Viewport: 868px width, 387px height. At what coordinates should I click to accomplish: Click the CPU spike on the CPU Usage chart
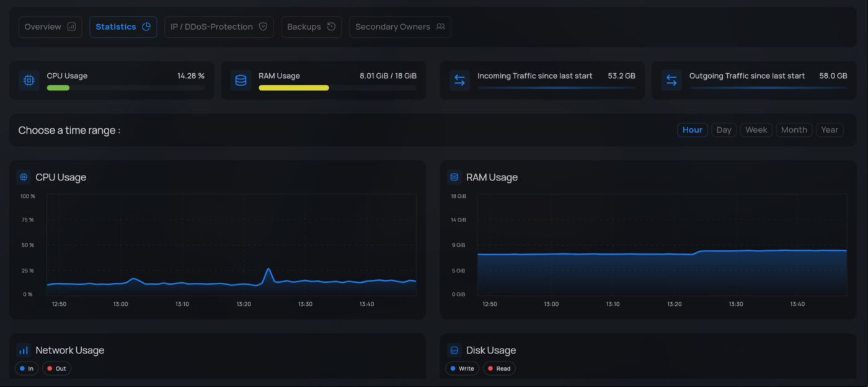click(x=268, y=270)
